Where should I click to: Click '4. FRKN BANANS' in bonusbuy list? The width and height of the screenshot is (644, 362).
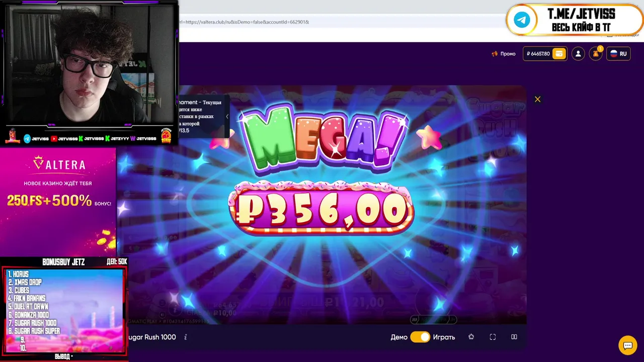point(26,299)
